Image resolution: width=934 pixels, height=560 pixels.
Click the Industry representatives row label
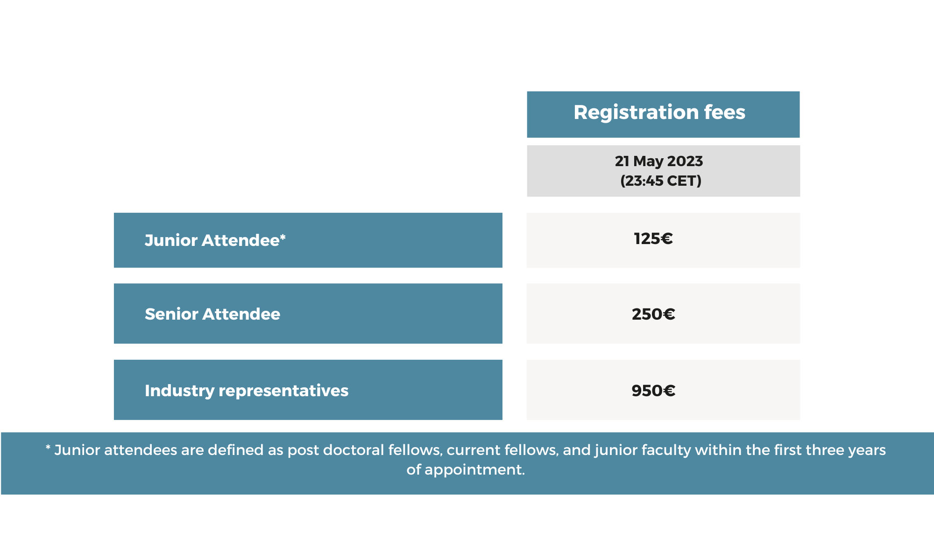coord(308,390)
